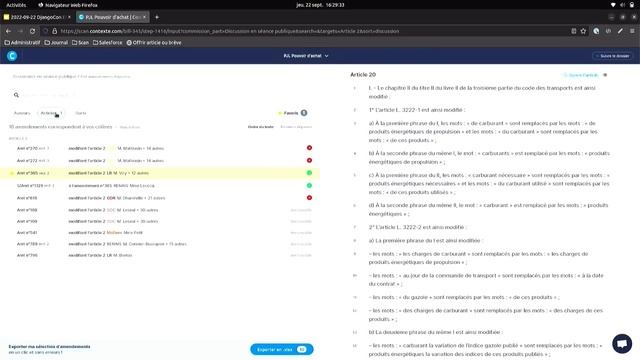The width and height of the screenshot is (640, 360).
Task: Open the Articles filter
Action: pos(51,113)
